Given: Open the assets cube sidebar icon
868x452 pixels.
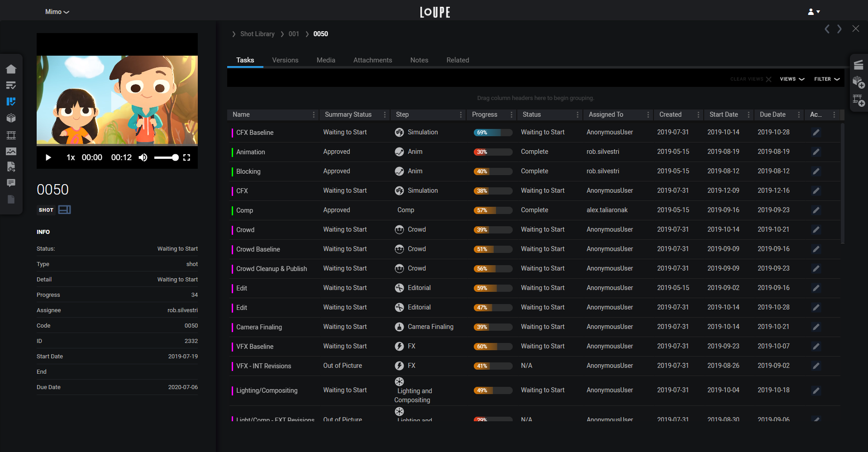Looking at the screenshot, I should coord(11,118).
